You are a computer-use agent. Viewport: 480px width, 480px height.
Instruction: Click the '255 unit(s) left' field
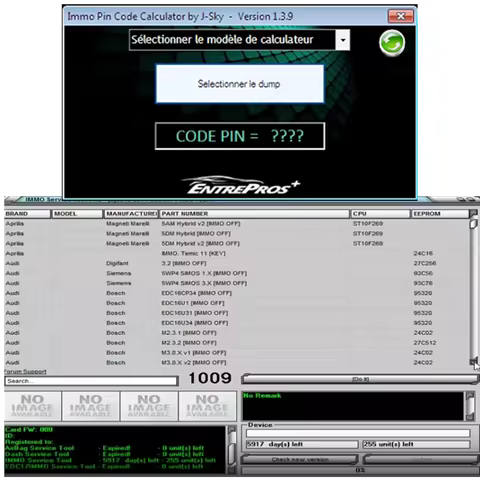(x=416, y=444)
